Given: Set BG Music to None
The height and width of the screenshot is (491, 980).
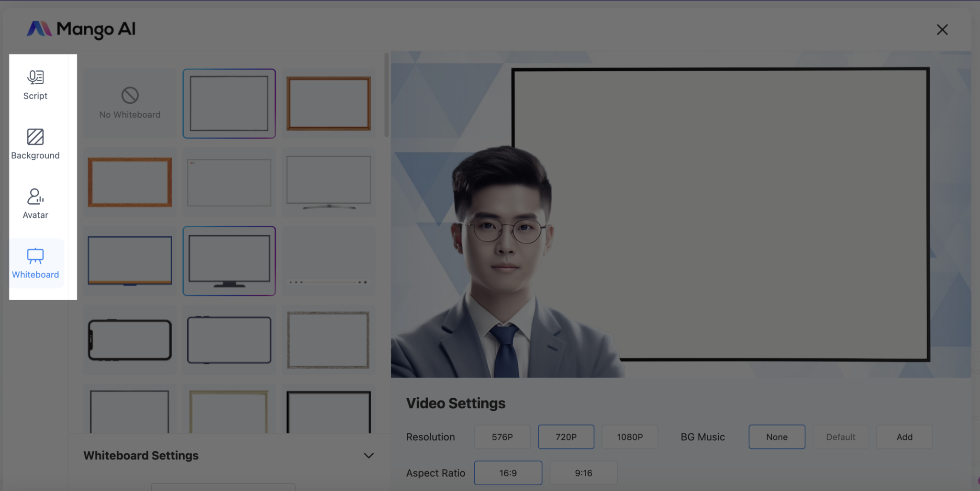Looking at the screenshot, I should pos(776,436).
